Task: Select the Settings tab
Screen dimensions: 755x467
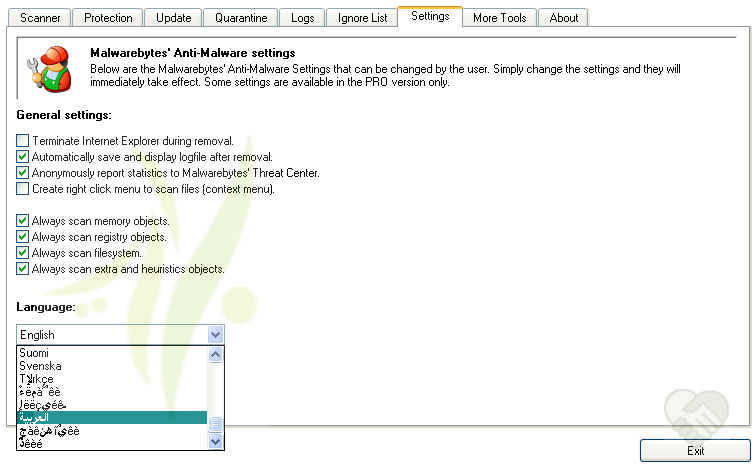Action: [x=430, y=16]
